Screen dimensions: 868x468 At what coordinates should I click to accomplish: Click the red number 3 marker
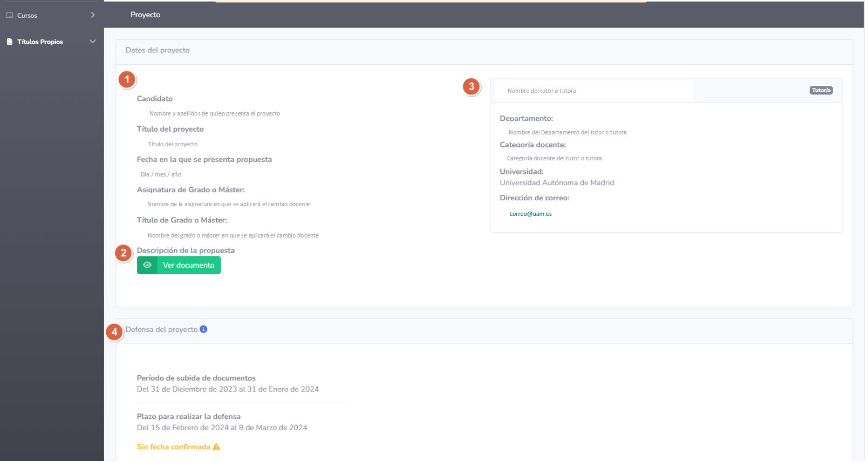point(471,86)
